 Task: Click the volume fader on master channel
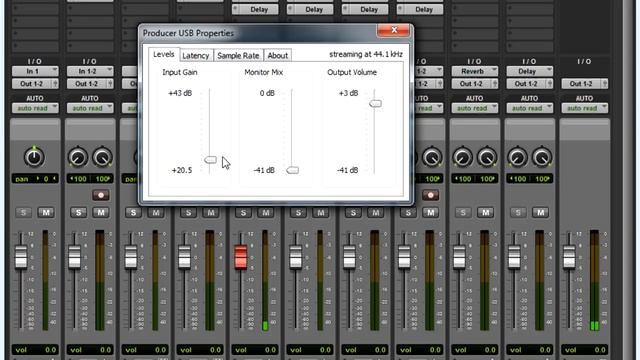pos(569,257)
